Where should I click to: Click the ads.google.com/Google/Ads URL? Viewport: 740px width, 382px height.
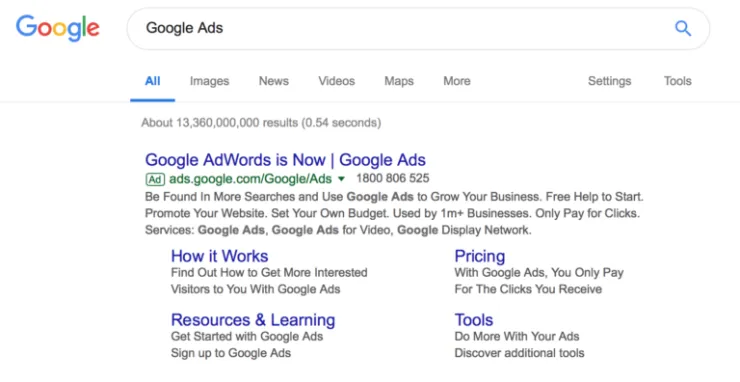click(251, 179)
